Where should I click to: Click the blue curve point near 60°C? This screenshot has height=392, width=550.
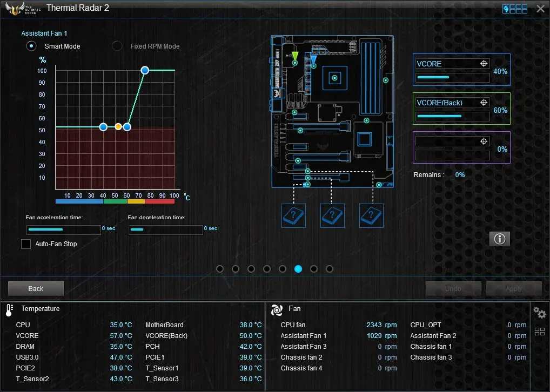point(128,127)
